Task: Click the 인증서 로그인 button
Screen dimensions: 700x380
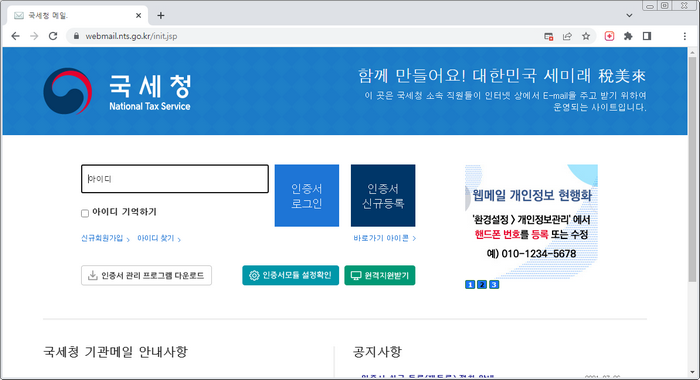Action: [307, 196]
